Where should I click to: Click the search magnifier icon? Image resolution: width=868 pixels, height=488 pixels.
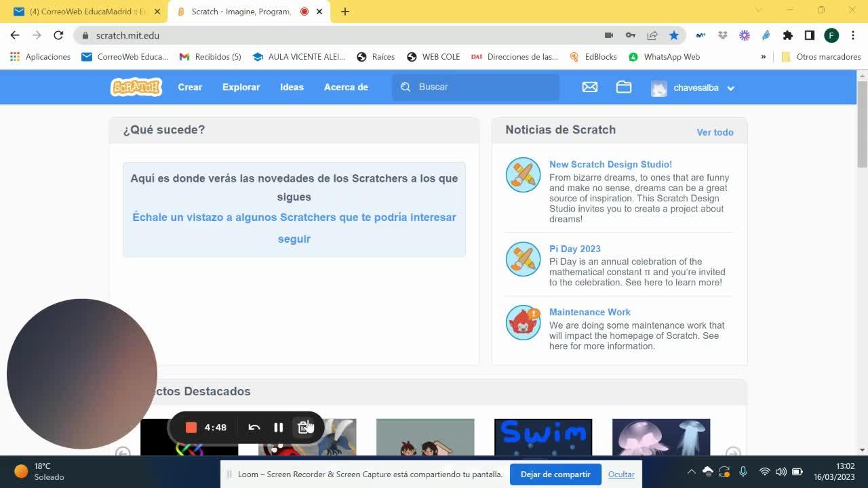click(406, 87)
